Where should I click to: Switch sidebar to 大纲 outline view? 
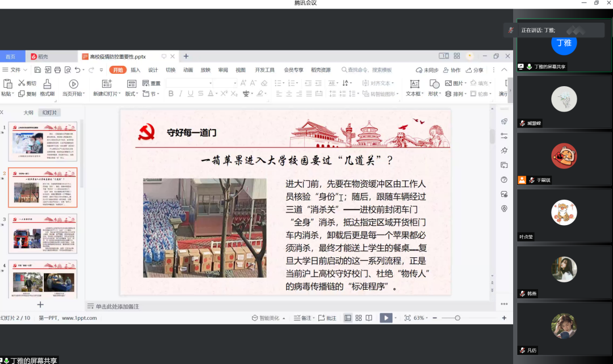coord(28,113)
